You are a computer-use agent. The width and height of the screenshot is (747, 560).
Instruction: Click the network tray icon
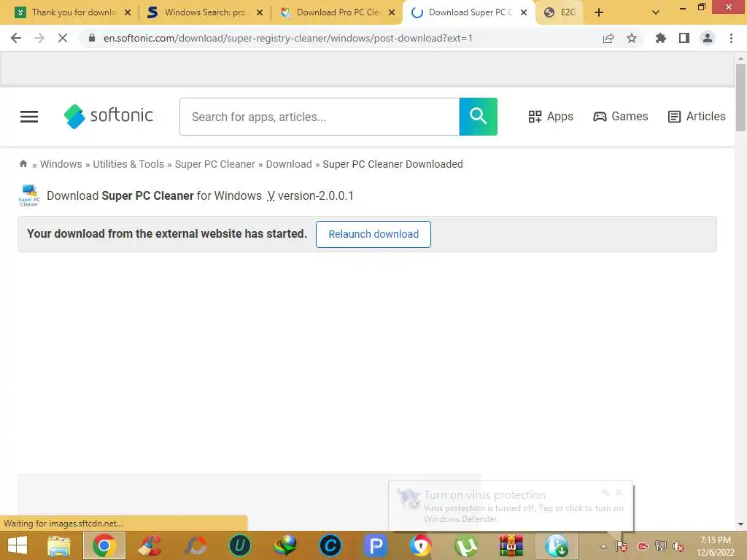pos(660,547)
